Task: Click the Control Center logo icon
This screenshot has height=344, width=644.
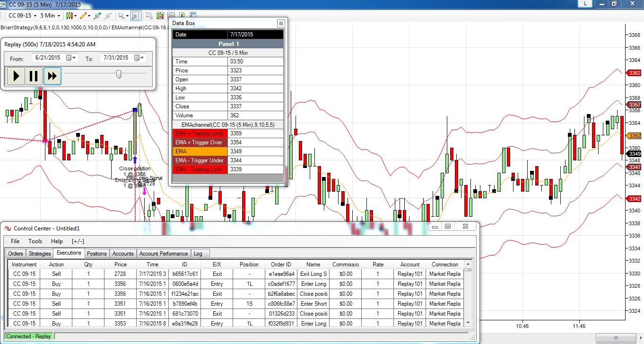Action: click(x=7, y=228)
